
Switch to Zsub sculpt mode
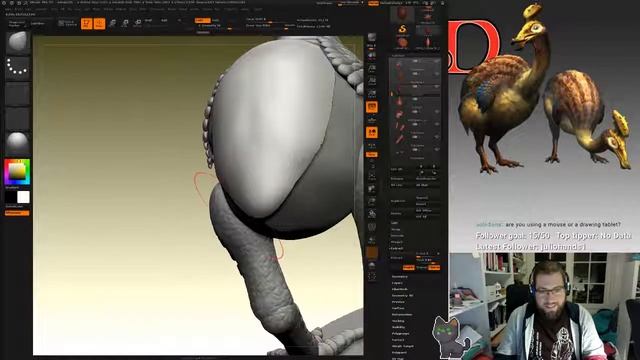coord(216,20)
